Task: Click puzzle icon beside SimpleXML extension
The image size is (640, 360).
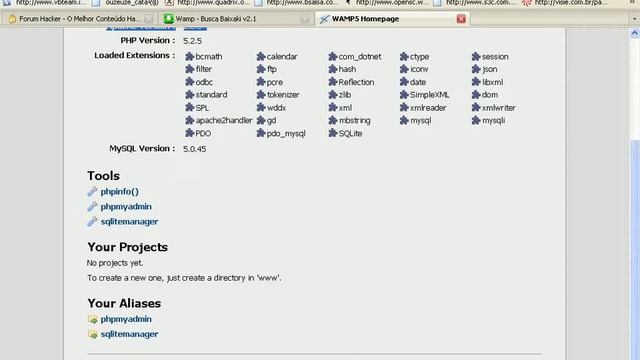Action: (404, 95)
